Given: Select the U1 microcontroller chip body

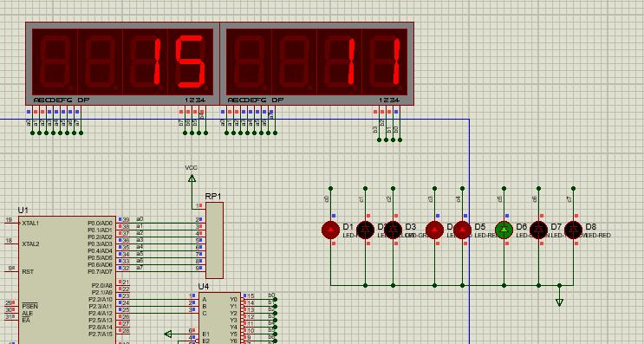Looking at the screenshot, I should [x=67, y=280].
